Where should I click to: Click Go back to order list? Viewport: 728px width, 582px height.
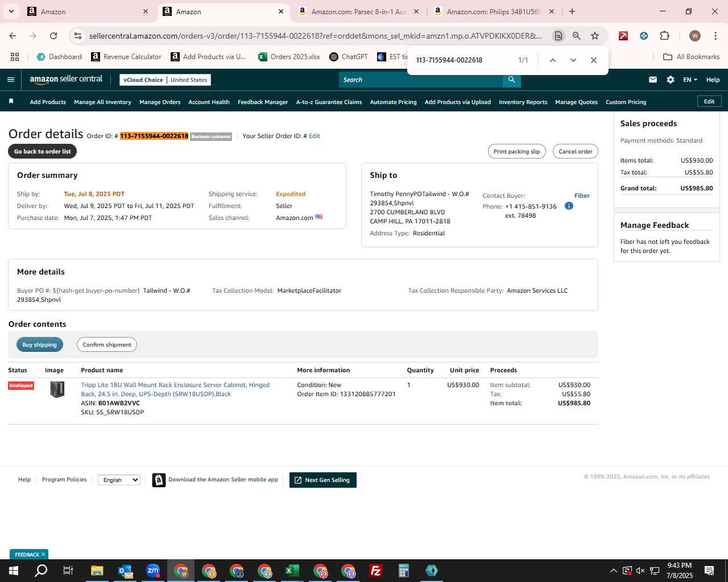43,151
